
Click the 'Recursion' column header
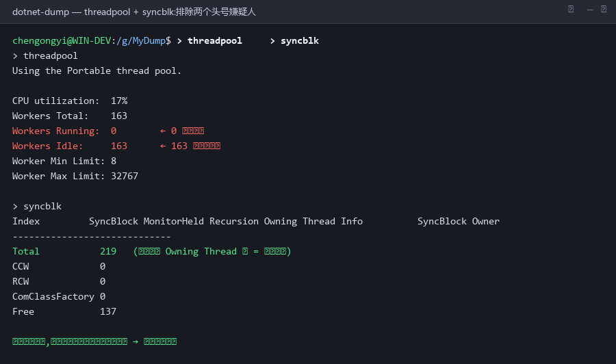[234, 221]
